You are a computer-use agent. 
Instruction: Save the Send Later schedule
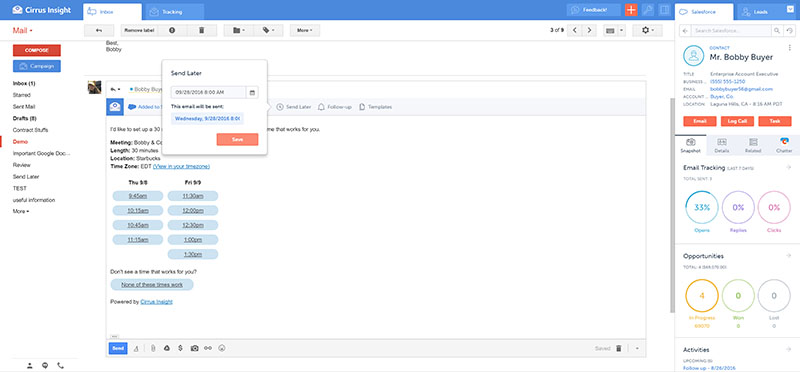click(x=237, y=139)
